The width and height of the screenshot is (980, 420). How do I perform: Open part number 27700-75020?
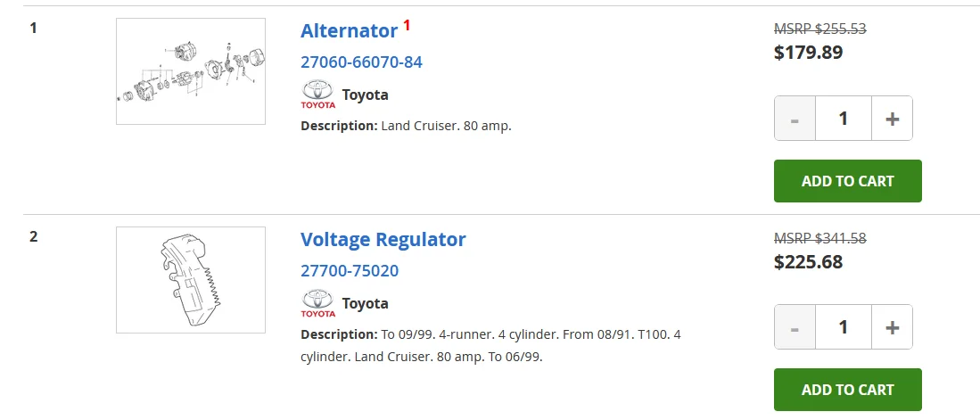pyautogui.click(x=350, y=271)
